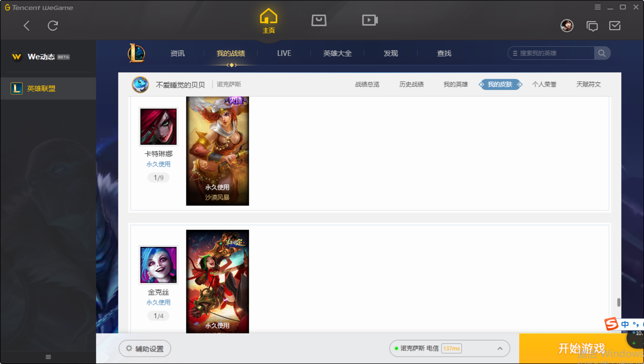Expand the 诺克萨斯 电信 server dropdown
Screen dimensions: 644x364
450,348
